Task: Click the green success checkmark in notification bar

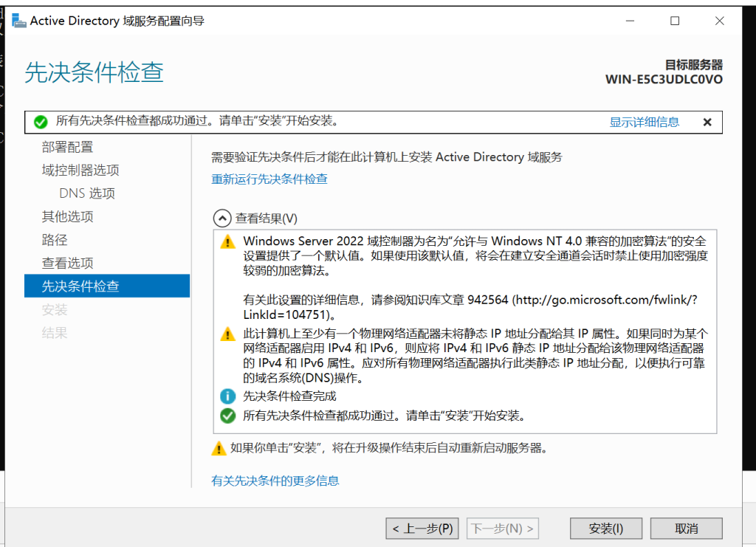Action: (41, 122)
